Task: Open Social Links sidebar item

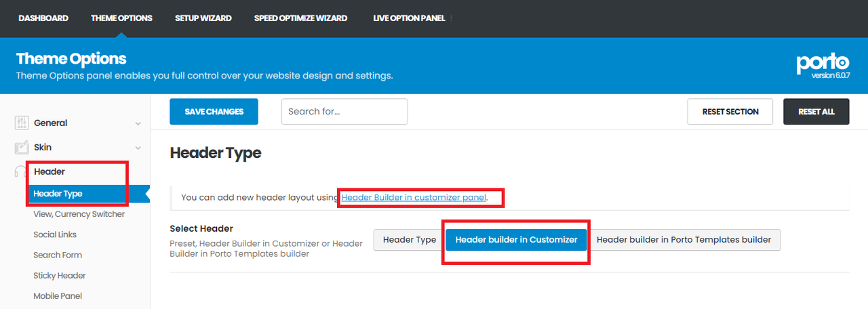Action: pos(55,234)
